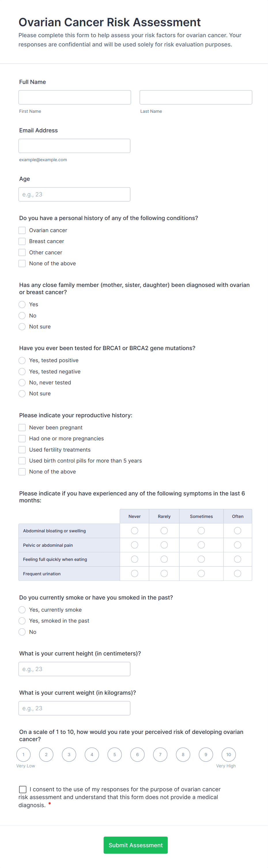Mark "Sometimes" for frequent urination

[x=201, y=573]
